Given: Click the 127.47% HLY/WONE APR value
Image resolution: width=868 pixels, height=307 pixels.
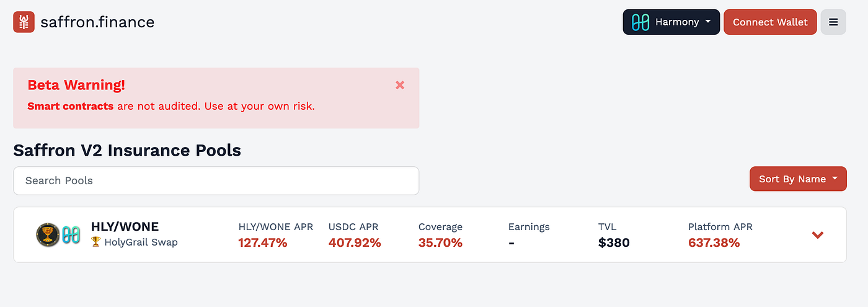Looking at the screenshot, I should pyautogui.click(x=263, y=242).
